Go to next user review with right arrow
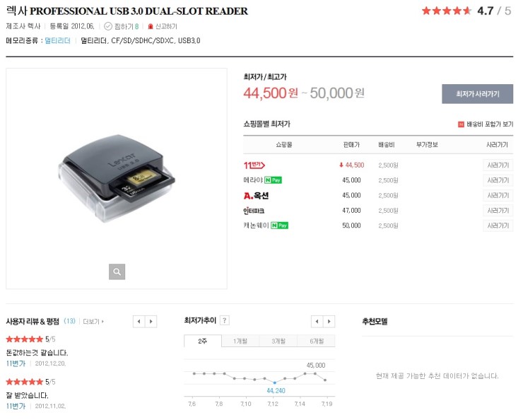The height and width of the screenshot is (420, 523). [x=151, y=322]
